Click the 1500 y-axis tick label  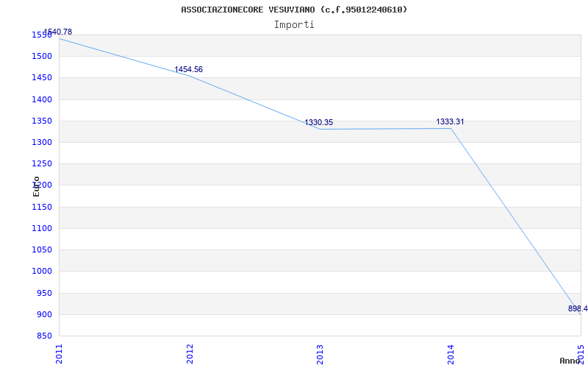coord(42,56)
